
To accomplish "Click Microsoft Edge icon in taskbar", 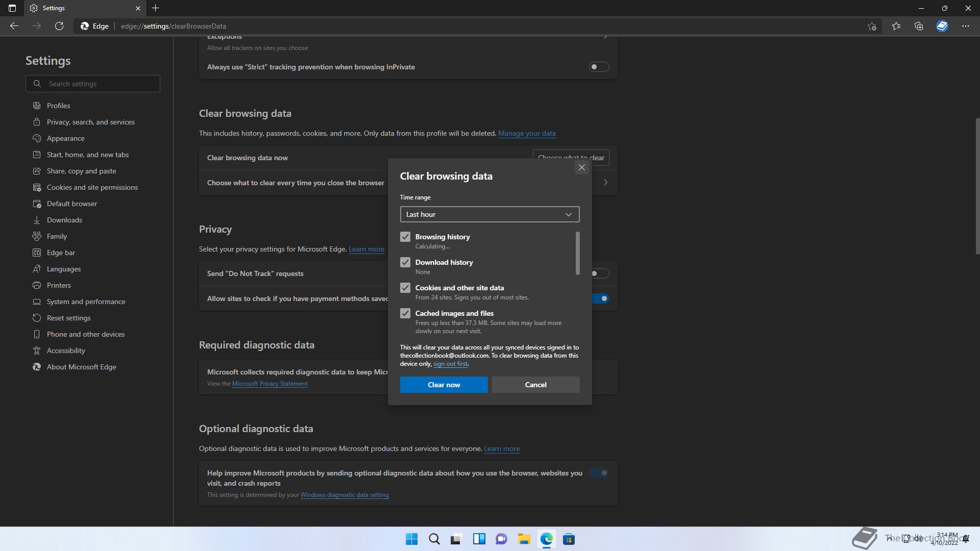I will pos(547,539).
